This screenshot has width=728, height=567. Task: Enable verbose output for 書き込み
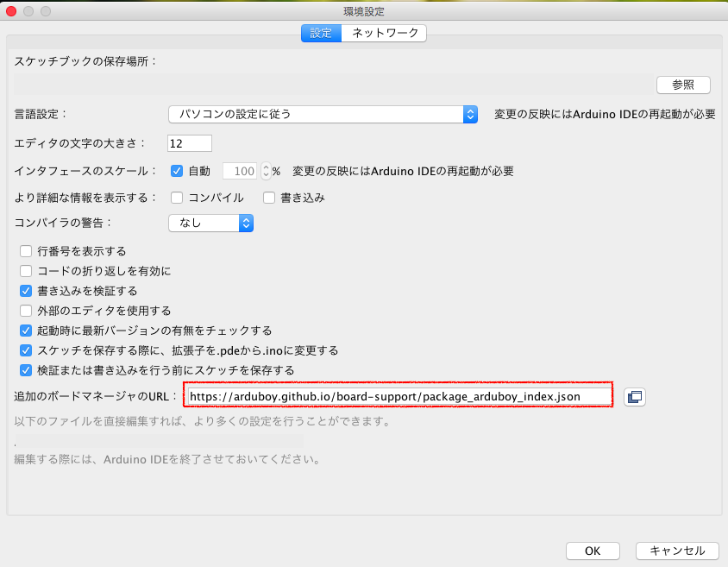(x=269, y=198)
